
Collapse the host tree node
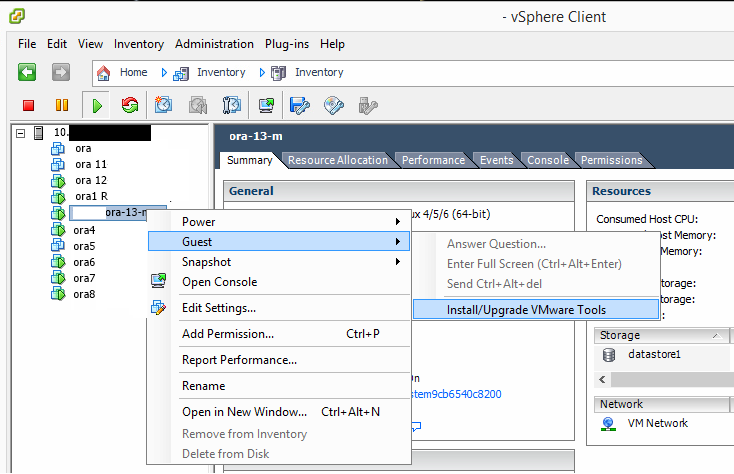coord(21,133)
